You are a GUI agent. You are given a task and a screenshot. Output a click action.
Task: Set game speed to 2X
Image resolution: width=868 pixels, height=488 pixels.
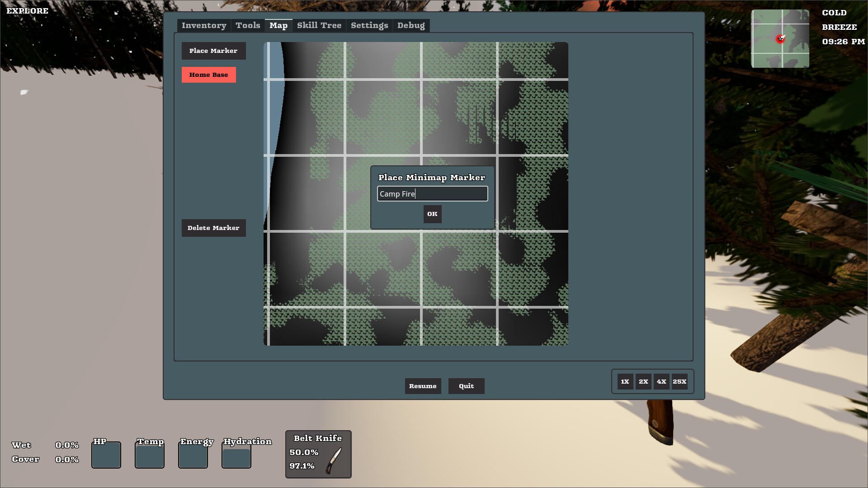click(643, 382)
